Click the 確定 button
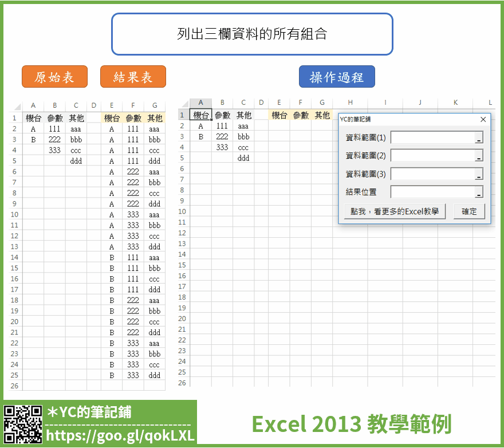 (469, 211)
